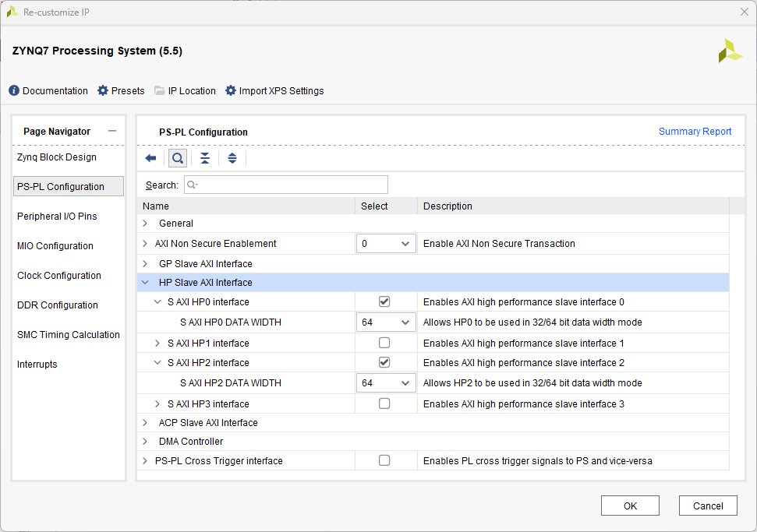Click the Search input field
This screenshot has width=757, height=532.
(286, 185)
